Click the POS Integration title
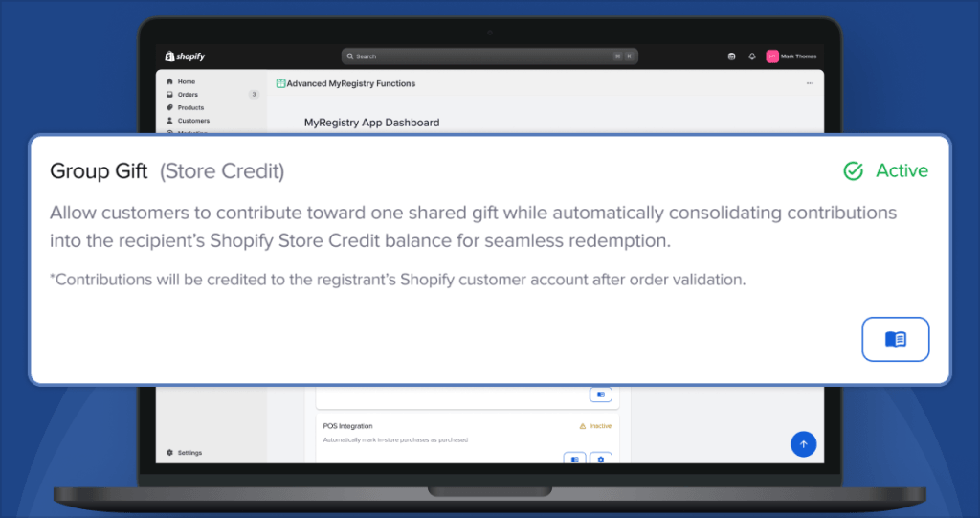This screenshot has height=518, width=980. (347, 426)
